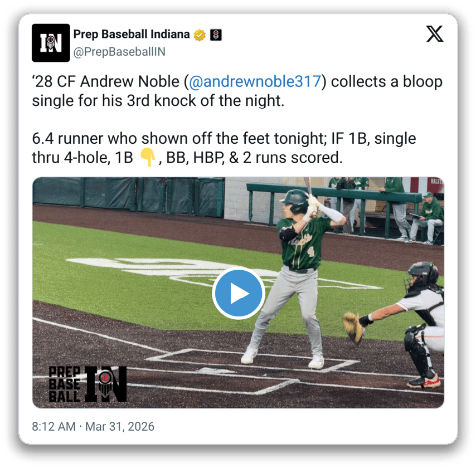
Task: Click the '6.4 runner' paragraph text
Action: 224,148
